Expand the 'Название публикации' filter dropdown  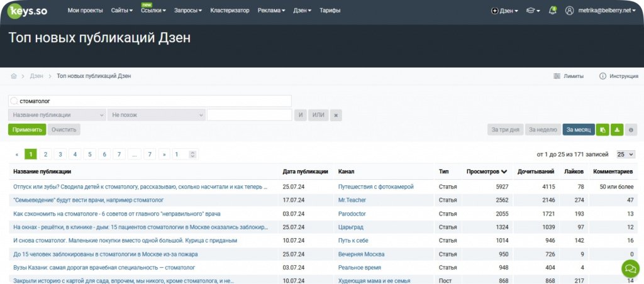57,115
